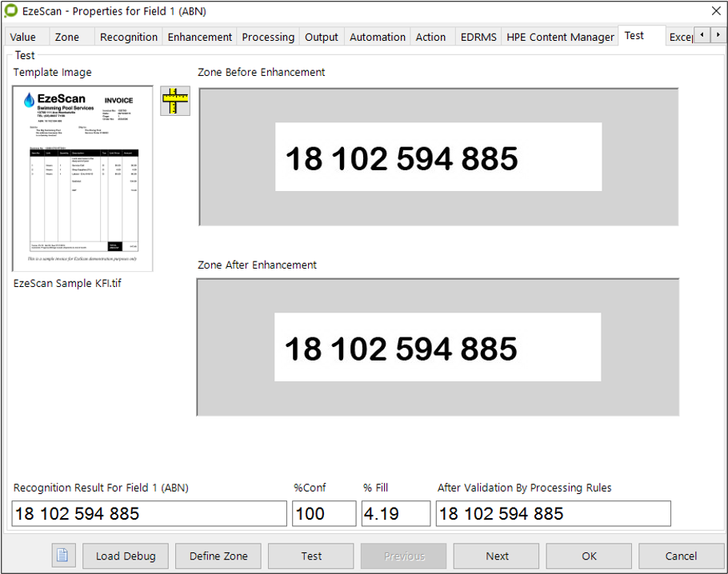This screenshot has width=728, height=574.
Task: Run the Test button
Action: click(311, 556)
